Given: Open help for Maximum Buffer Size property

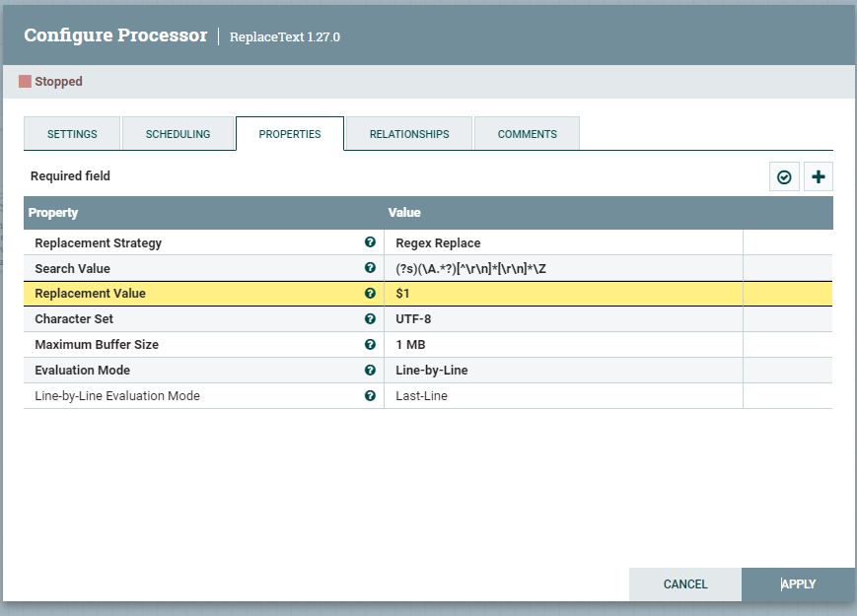Looking at the screenshot, I should pyautogui.click(x=370, y=345).
